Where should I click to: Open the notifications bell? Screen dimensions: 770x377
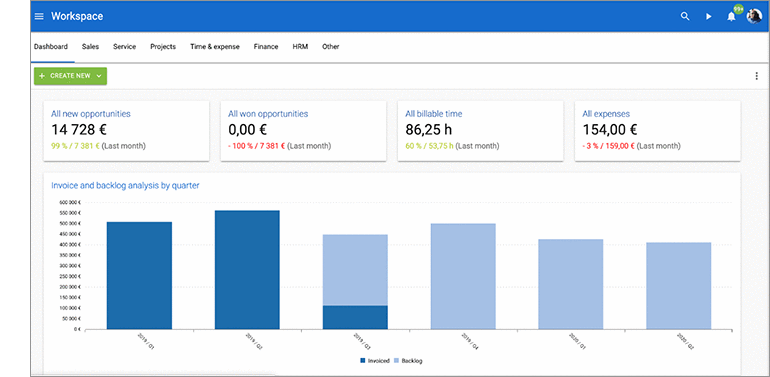pyautogui.click(x=731, y=17)
